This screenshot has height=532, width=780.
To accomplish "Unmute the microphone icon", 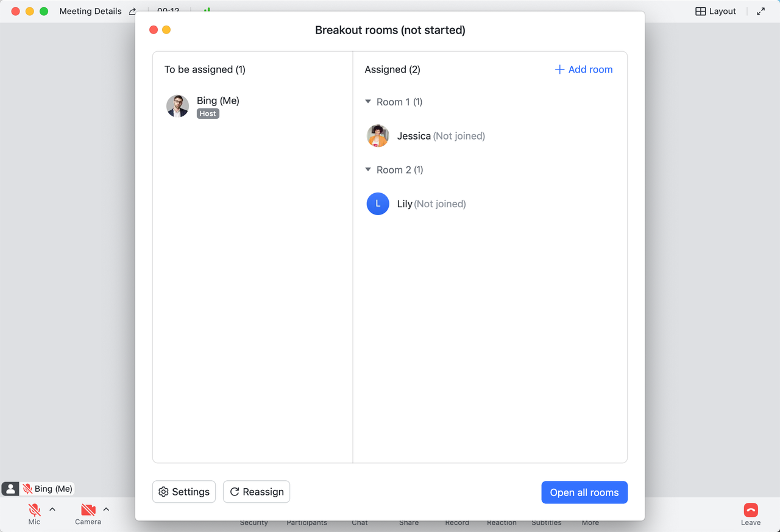I will point(35,510).
